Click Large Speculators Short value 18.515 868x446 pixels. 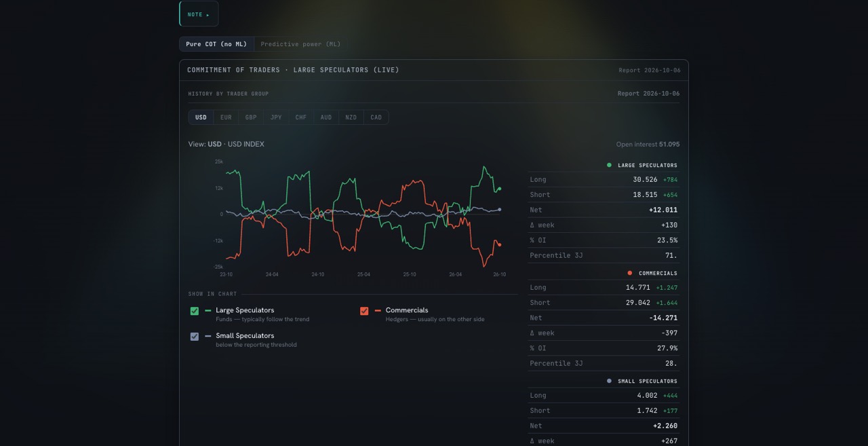point(645,195)
